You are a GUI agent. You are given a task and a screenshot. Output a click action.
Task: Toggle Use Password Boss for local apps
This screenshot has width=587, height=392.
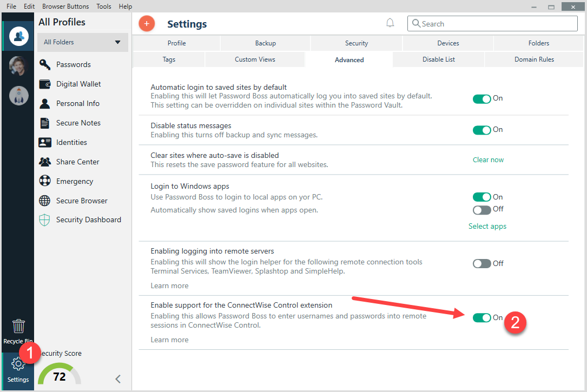tap(482, 197)
